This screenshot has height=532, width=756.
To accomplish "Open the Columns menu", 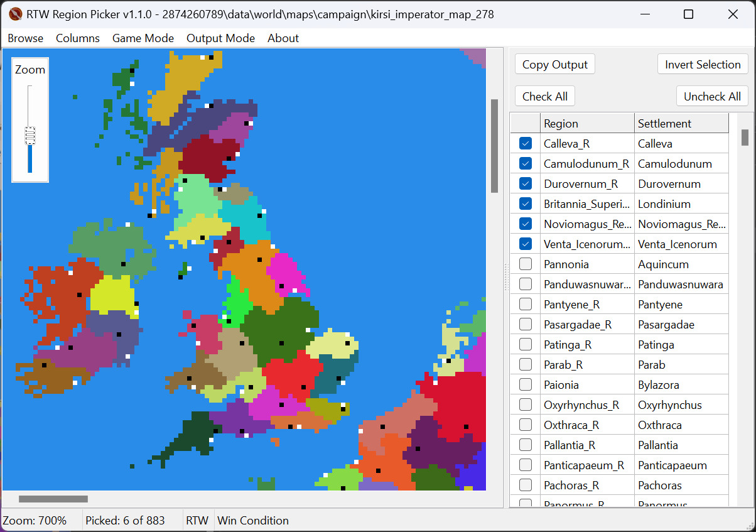I will pos(78,38).
